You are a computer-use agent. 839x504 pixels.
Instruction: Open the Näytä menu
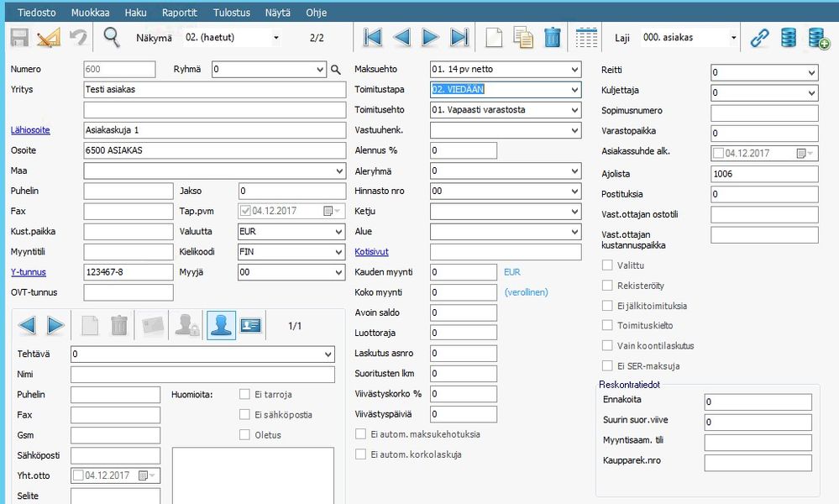(x=278, y=13)
